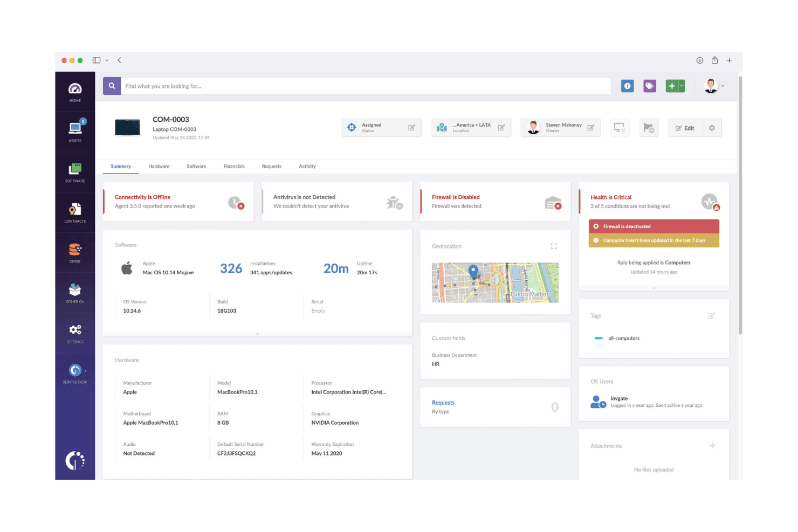
Task: Open Other CIs section
Action: pyautogui.click(x=75, y=293)
